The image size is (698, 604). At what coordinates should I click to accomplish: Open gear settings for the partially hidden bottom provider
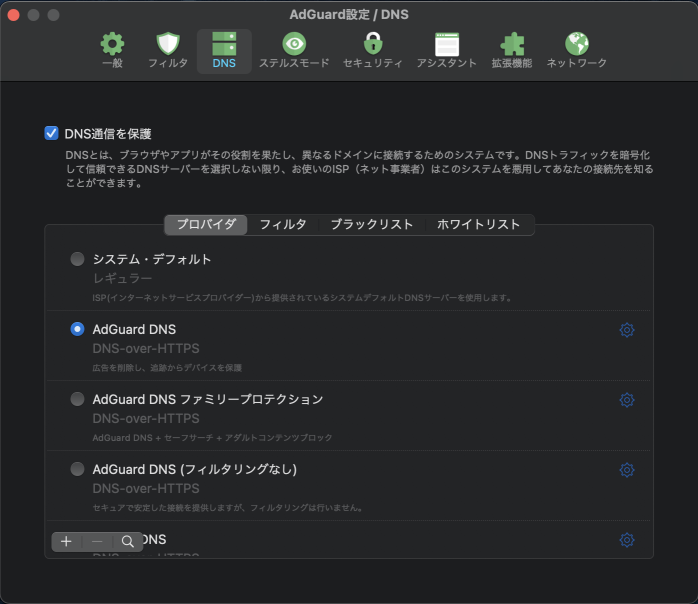click(x=627, y=540)
